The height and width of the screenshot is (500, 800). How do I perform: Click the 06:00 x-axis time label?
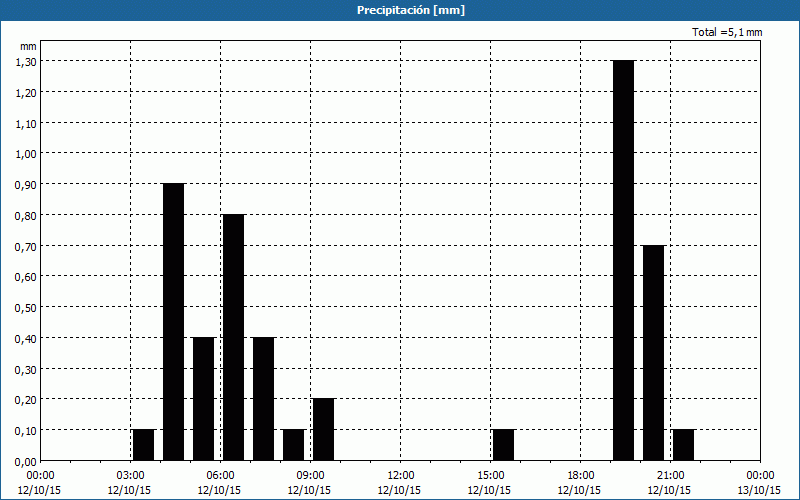pos(220,476)
